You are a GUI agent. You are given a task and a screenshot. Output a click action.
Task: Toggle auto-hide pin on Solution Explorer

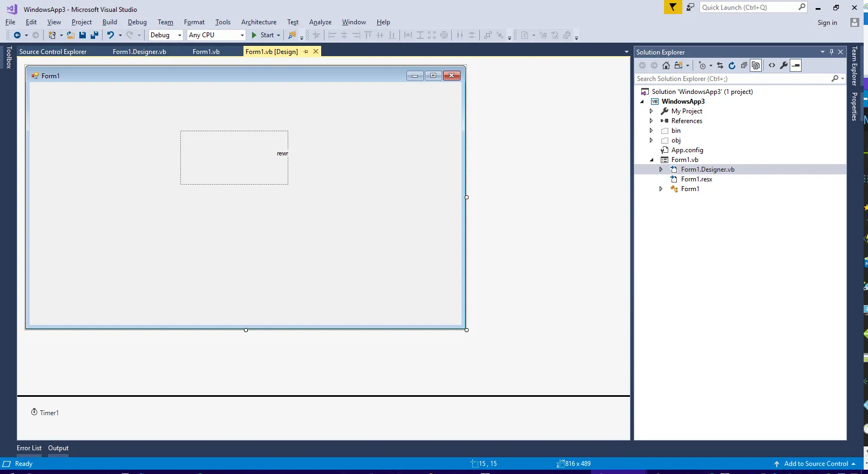point(831,52)
